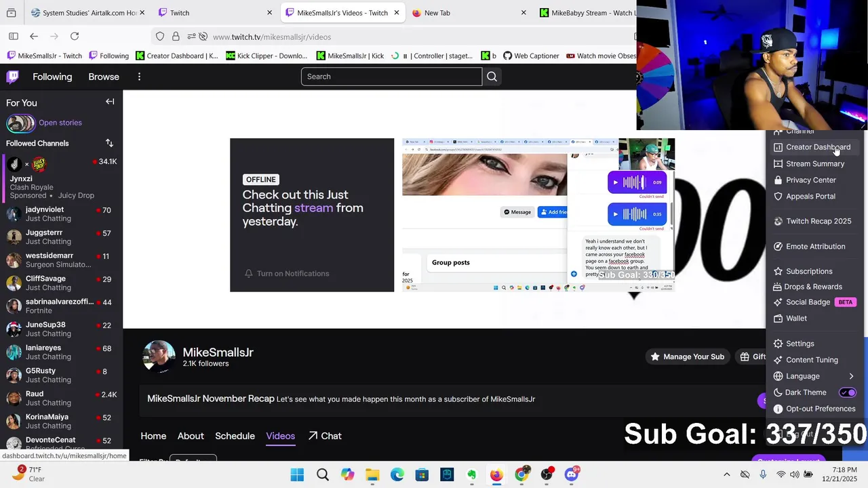The width and height of the screenshot is (868, 488).
Task: Open Windows Start menu
Action: coord(298,474)
